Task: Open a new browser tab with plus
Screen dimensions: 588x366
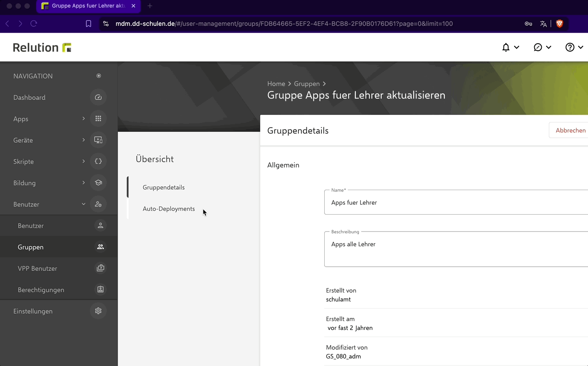Action: coord(150,6)
